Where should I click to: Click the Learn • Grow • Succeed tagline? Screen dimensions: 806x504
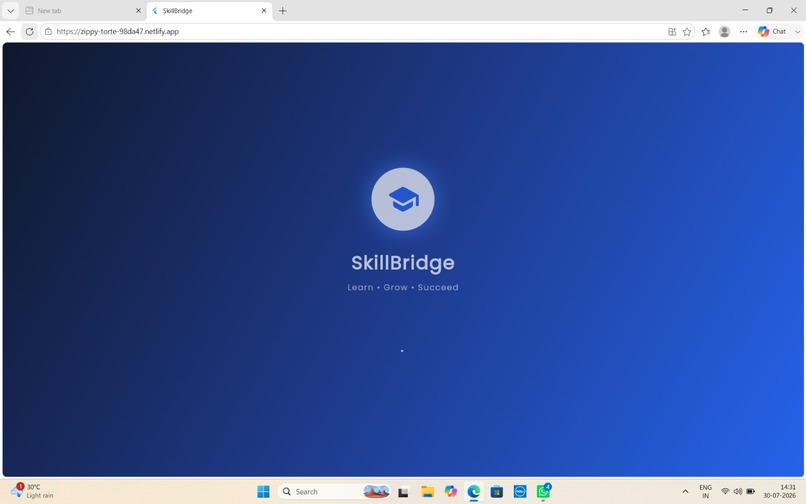[x=403, y=287]
